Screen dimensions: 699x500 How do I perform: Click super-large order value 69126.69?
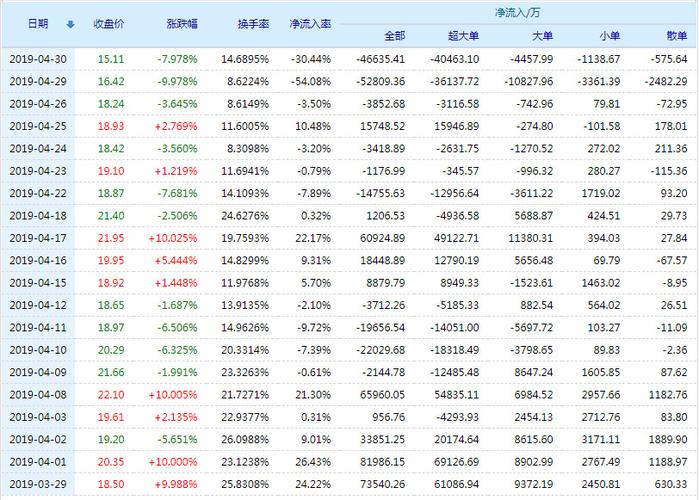[x=457, y=462]
